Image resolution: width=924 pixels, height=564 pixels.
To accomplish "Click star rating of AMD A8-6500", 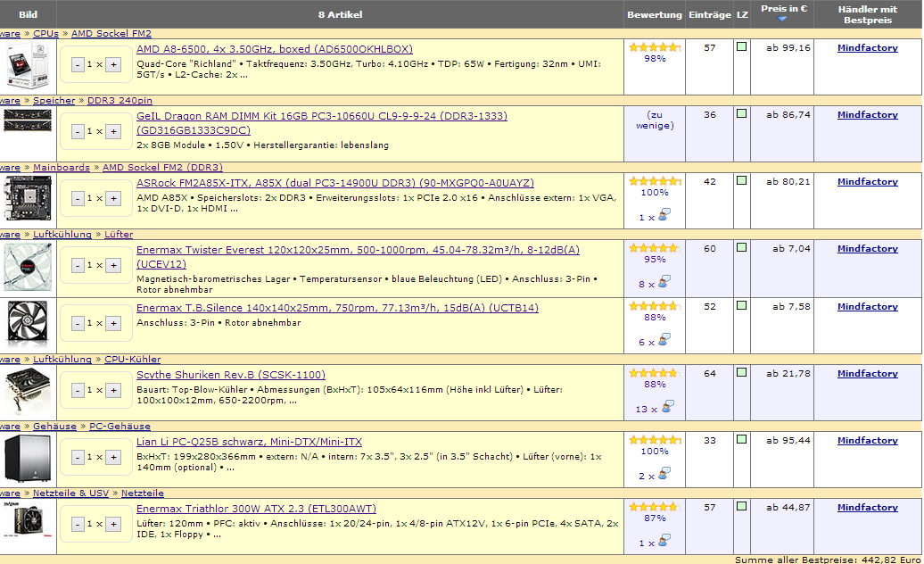I will [x=655, y=47].
